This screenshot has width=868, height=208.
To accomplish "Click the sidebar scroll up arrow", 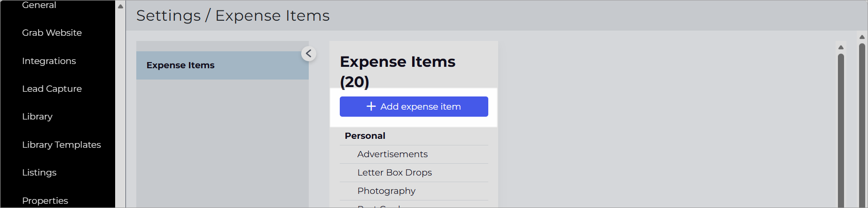I will (120, 6).
